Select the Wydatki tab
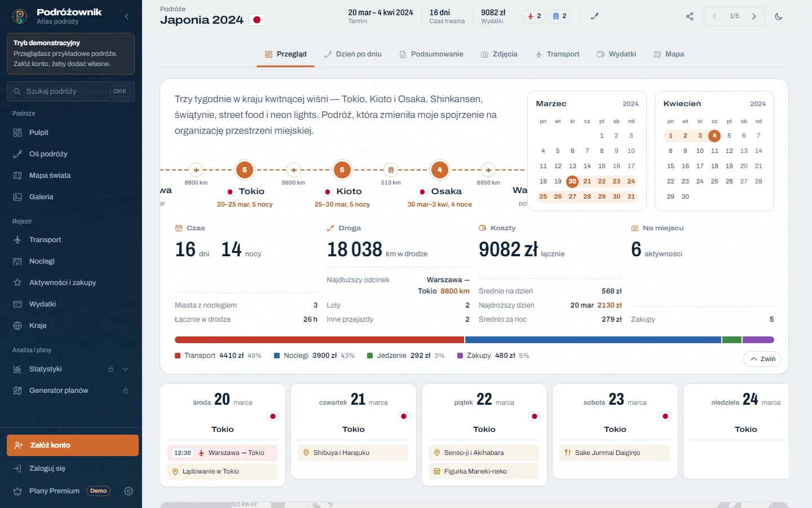 coord(616,54)
